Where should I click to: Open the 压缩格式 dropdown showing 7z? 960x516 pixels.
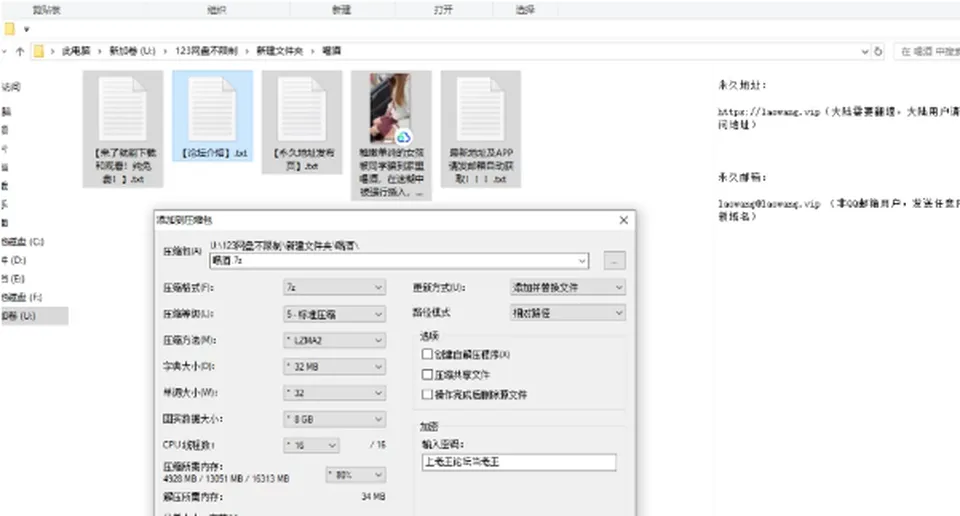334,287
